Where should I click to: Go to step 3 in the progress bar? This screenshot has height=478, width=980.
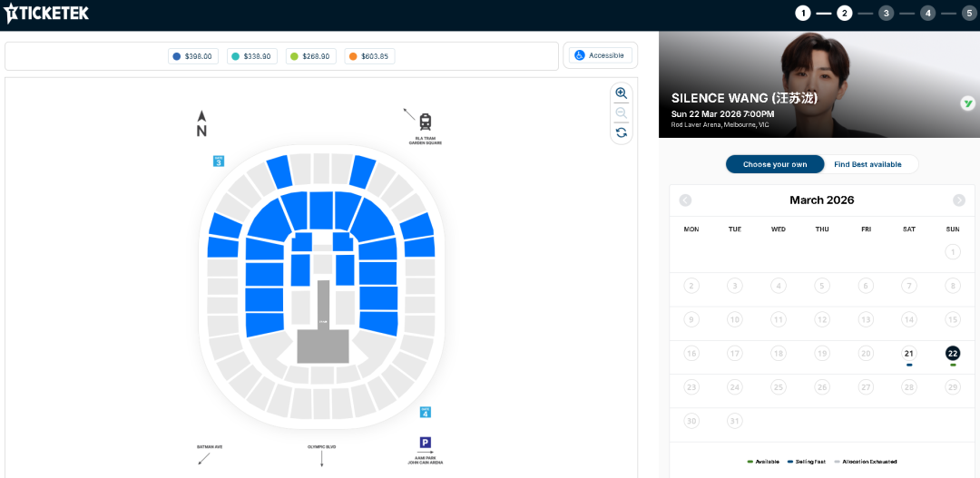(x=886, y=13)
